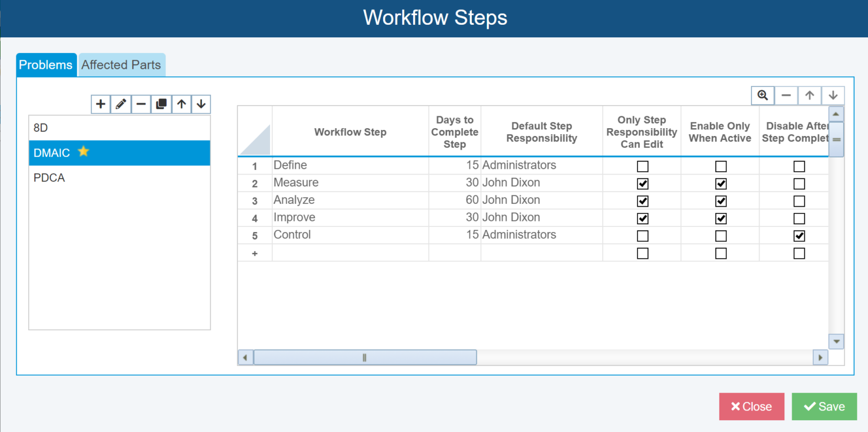868x432 pixels.
Task: Click the Save button
Action: [824, 406]
